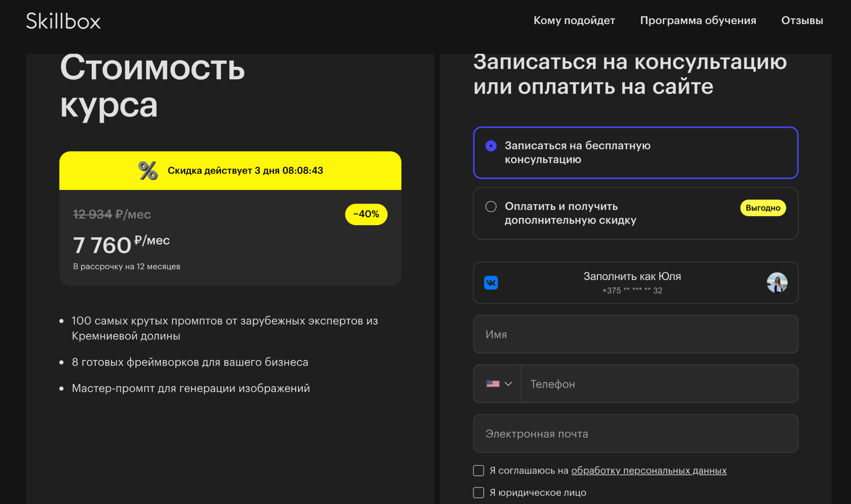Tick the Я юридическое лицо checkbox
Image resolution: width=851 pixels, height=504 pixels.
[479, 492]
